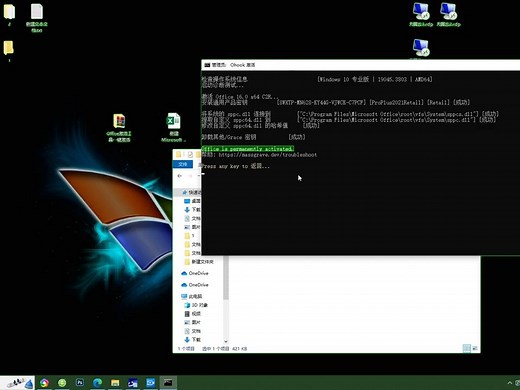The height and width of the screenshot is (390, 520).
Task: Launch Microsoft Edge from the taskbar
Action: [97, 383]
